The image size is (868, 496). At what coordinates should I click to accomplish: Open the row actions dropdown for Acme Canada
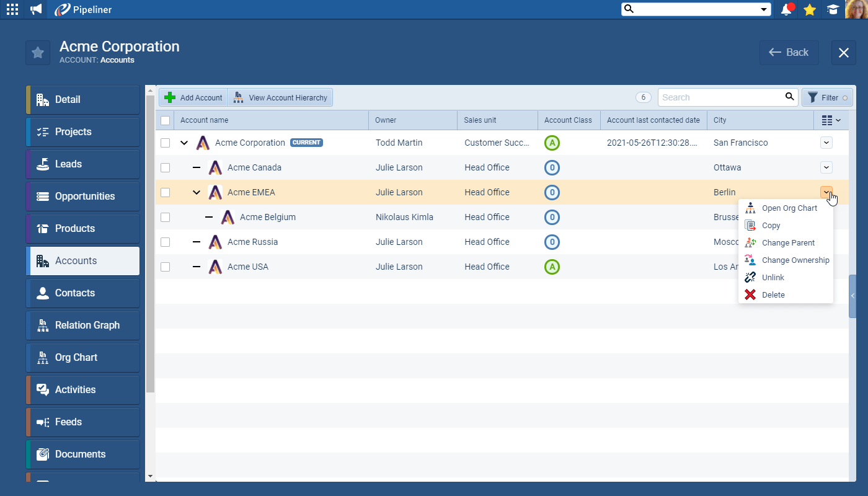coord(826,167)
